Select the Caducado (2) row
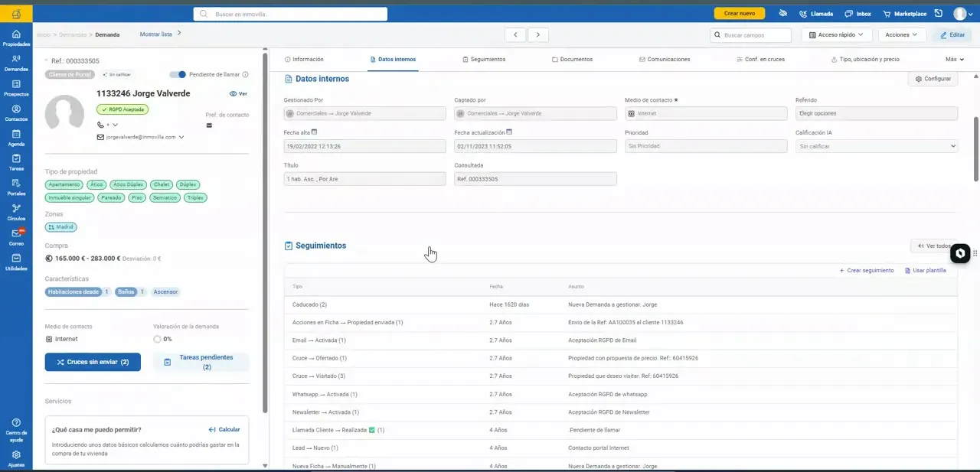The image size is (980, 472). coord(620,304)
